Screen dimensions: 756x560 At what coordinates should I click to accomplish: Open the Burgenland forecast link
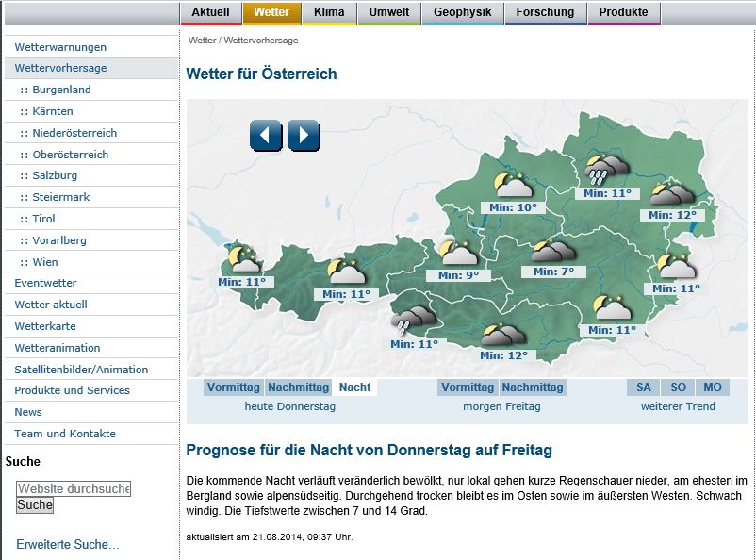click(x=61, y=90)
